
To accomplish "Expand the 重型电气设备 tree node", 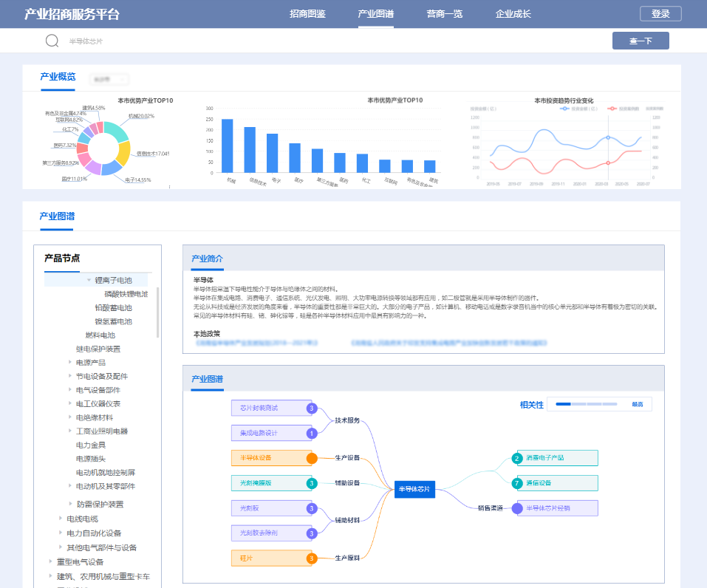I will coord(51,561).
